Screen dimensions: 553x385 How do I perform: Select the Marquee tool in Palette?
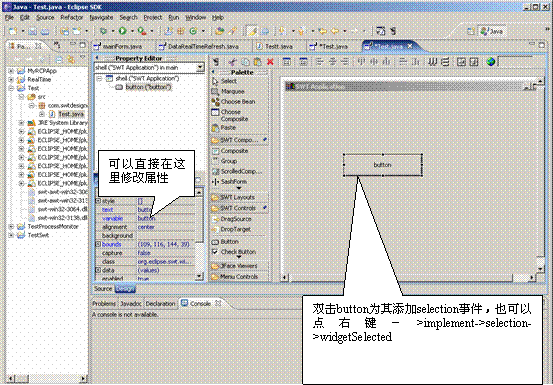(x=228, y=91)
